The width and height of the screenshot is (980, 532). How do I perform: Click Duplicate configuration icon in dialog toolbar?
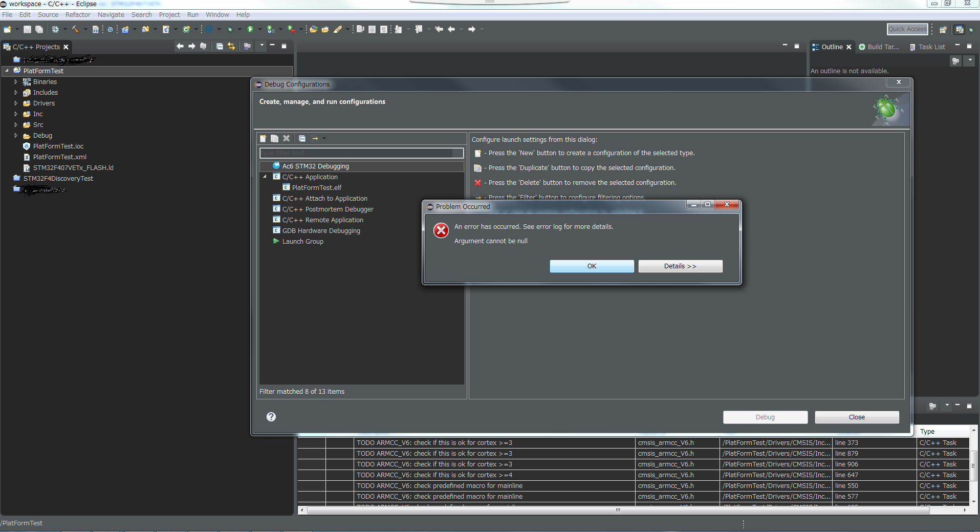[x=275, y=138]
